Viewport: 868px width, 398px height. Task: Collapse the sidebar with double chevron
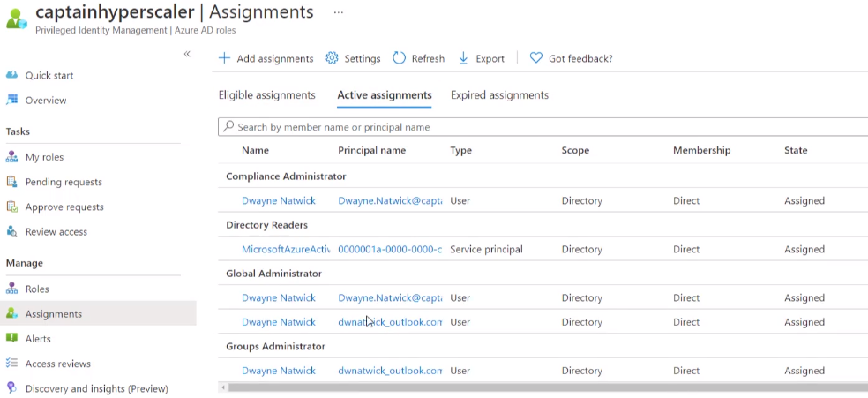187,54
